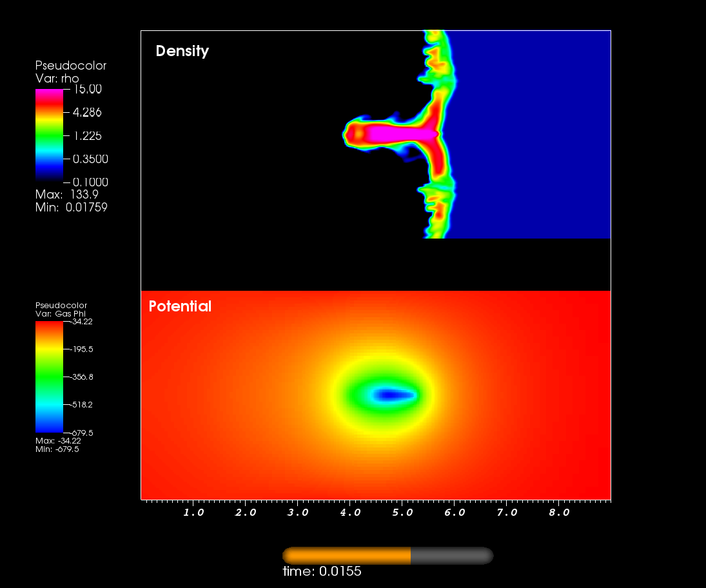Click the 5.0 tick label on x-axis
Screen dimensions: 706x588
(402, 513)
